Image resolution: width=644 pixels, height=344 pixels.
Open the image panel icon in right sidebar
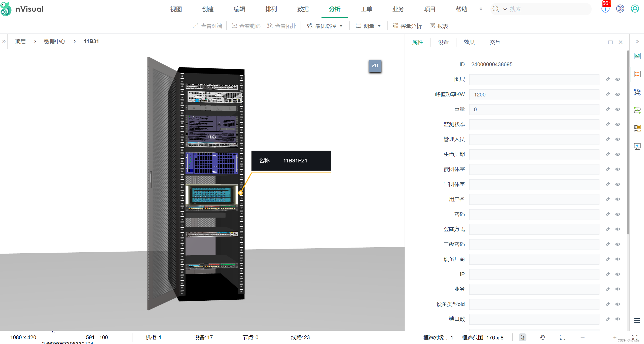[637, 56]
